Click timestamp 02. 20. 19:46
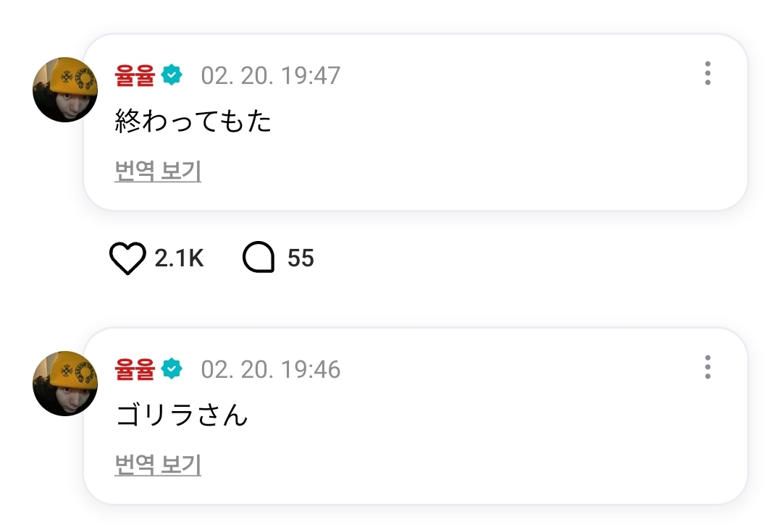This screenshot has width=782, height=532. coord(270,370)
